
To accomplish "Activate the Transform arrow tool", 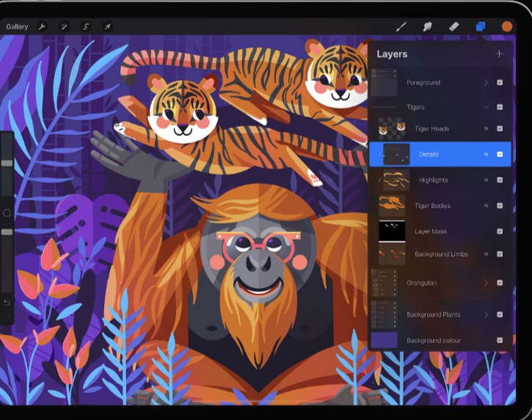I will point(107,27).
